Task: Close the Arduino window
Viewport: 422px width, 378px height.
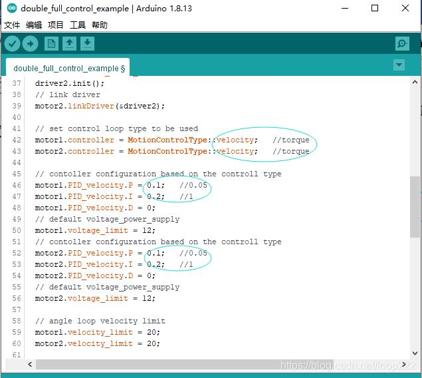Action: coord(405,8)
